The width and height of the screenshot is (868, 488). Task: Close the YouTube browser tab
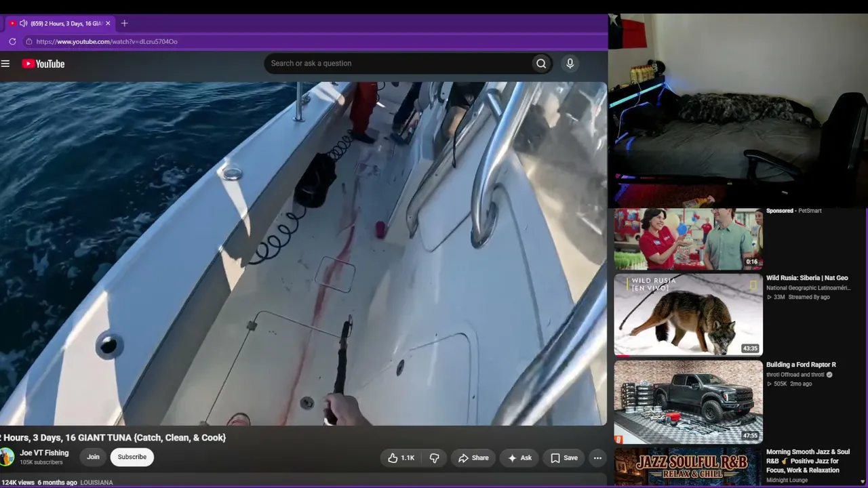coord(108,23)
